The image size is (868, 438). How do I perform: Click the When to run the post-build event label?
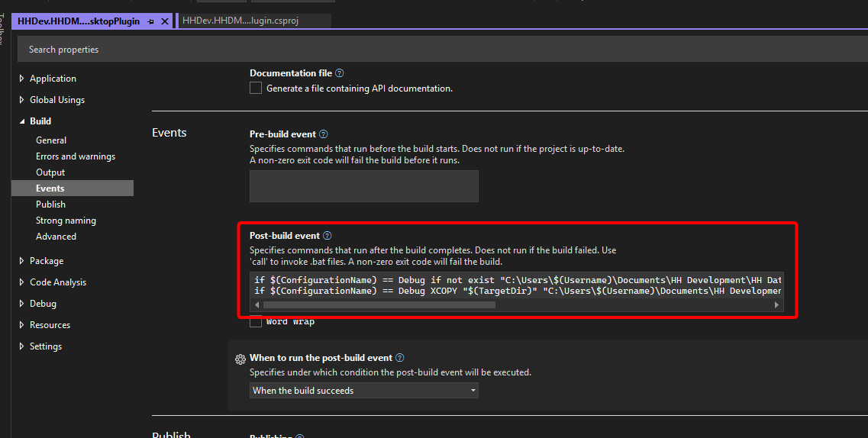[x=321, y=358]
